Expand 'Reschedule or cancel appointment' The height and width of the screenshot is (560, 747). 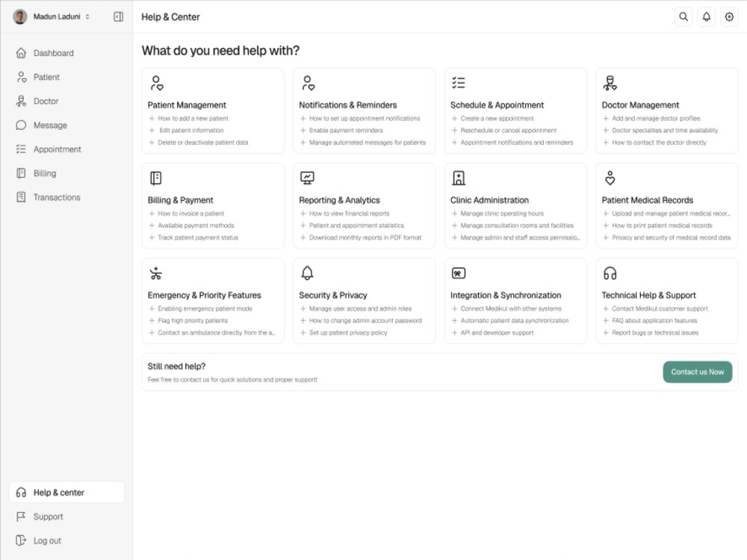(504, 131)
